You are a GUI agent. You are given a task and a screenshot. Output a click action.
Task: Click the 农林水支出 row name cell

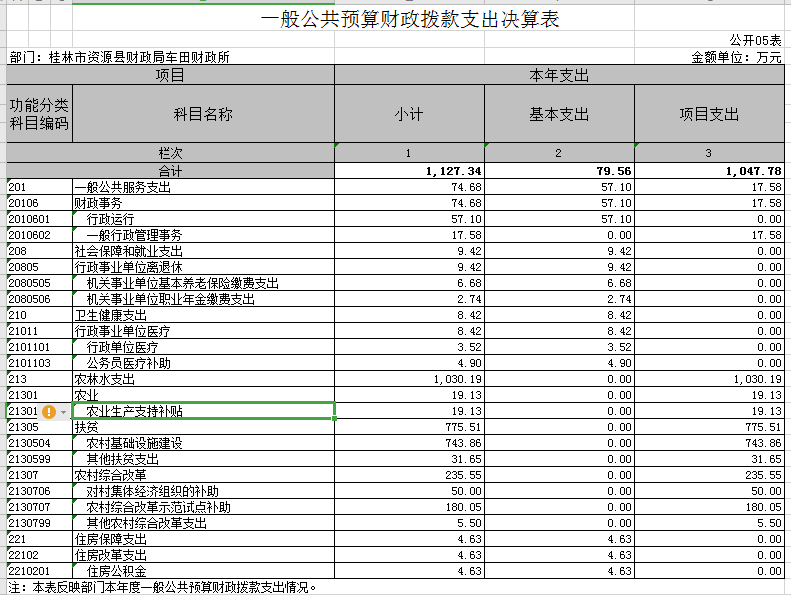coord(203,379)
